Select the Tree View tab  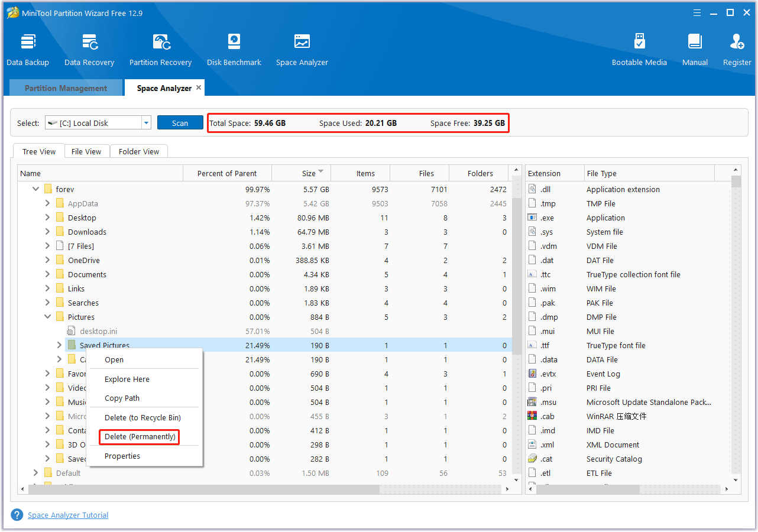pos(39,151)
